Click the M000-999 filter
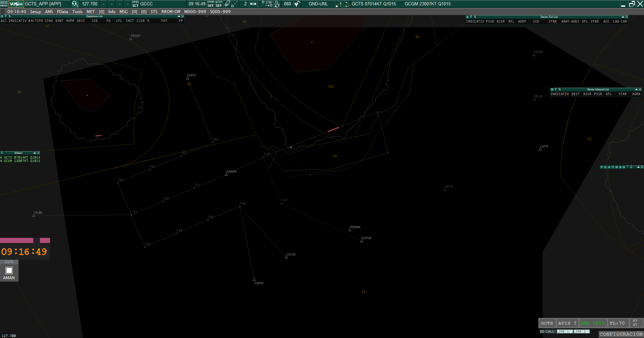This screenshot has width=644, height=338. tap(195, 11)
